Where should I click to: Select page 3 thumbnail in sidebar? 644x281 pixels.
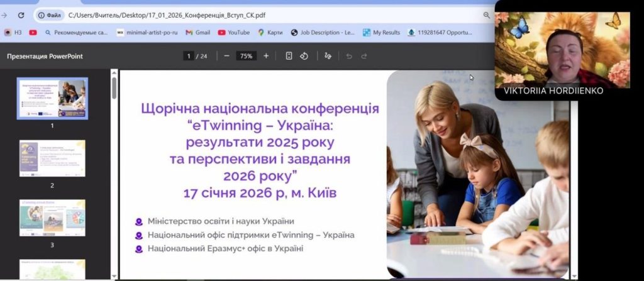[52, 218]
